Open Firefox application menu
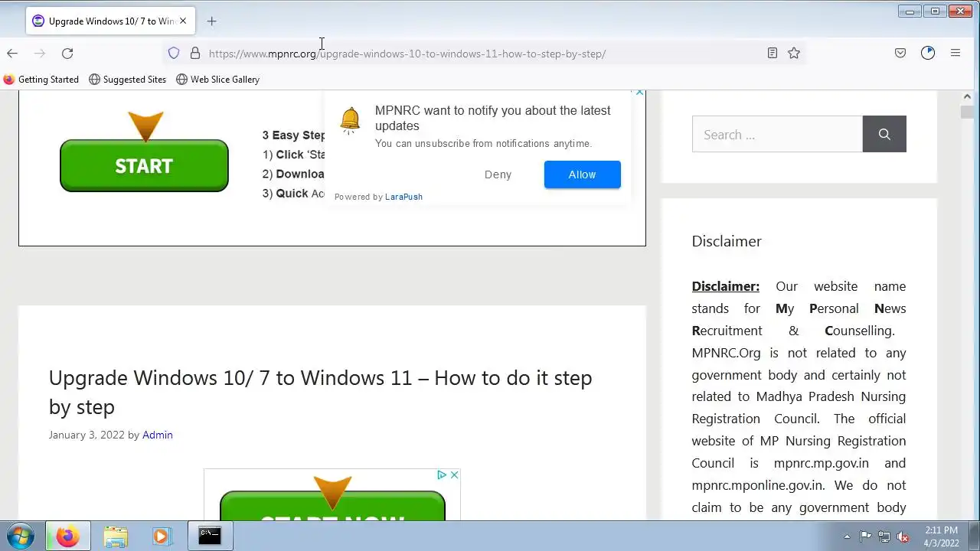This screenshot has width=980, height=551. coord(955,53)
